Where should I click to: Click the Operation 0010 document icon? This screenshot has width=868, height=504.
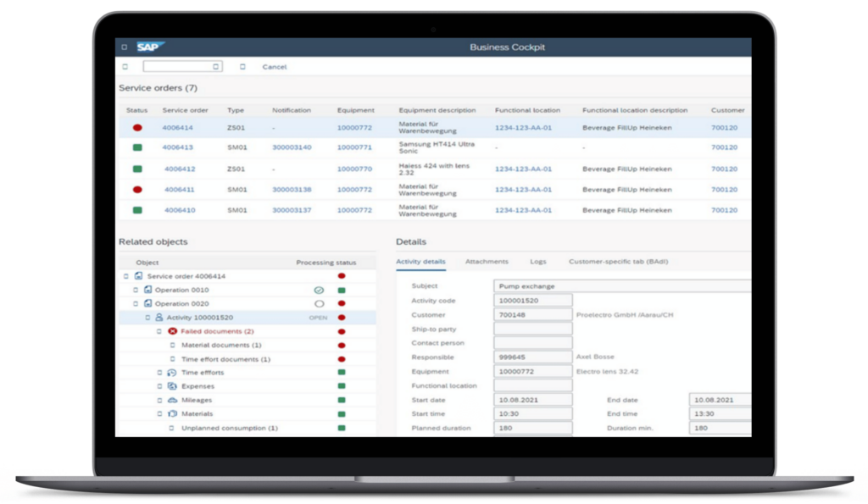147,290
